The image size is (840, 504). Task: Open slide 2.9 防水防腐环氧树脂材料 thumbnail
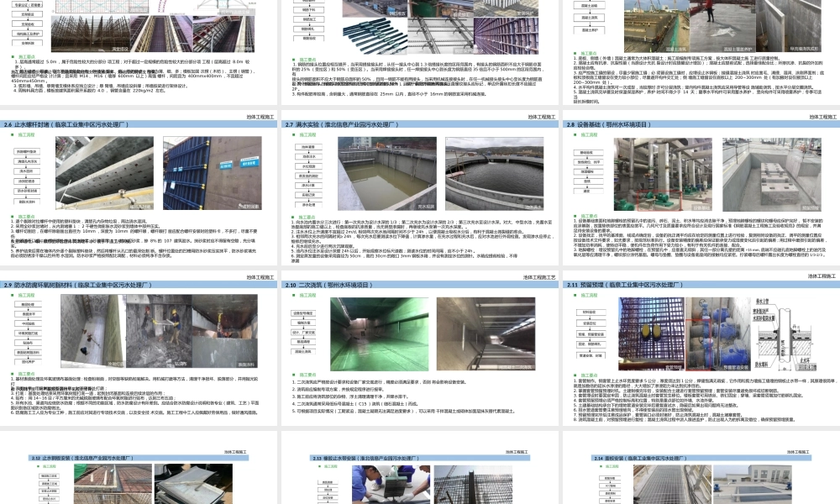tap(139, 348)
